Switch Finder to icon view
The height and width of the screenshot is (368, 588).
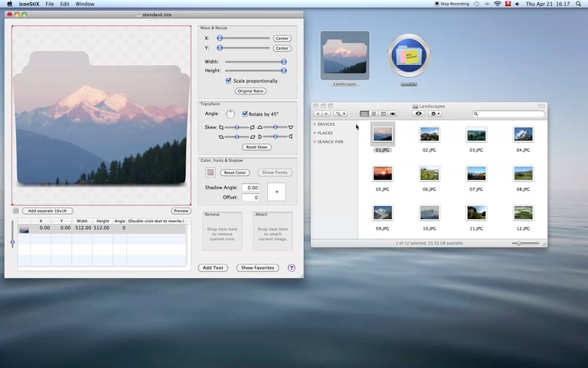coord(364,113)
